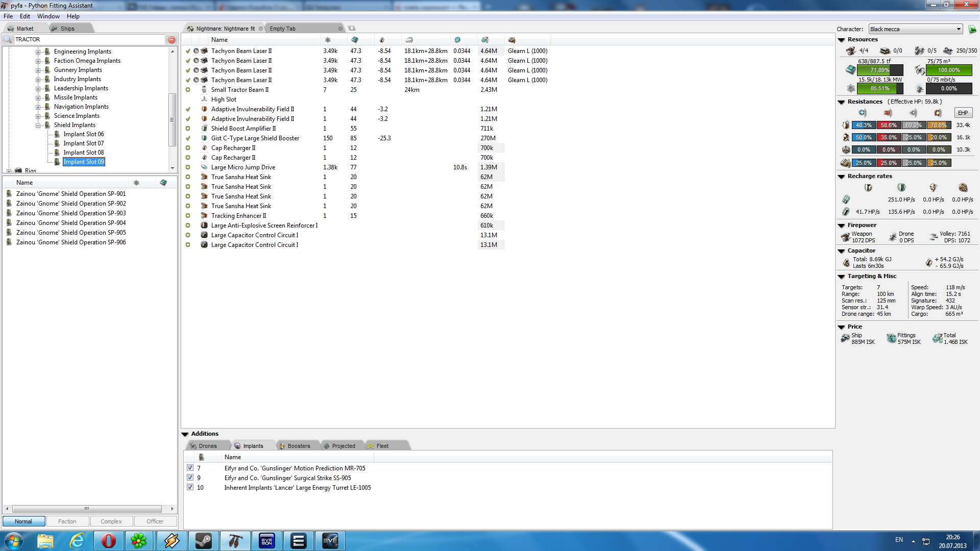Image resolution: width=980 pixels, height=551 pixels.
Task: Open Steam from the taskbar
Action: pyautogui.click(x=203, y=541)
